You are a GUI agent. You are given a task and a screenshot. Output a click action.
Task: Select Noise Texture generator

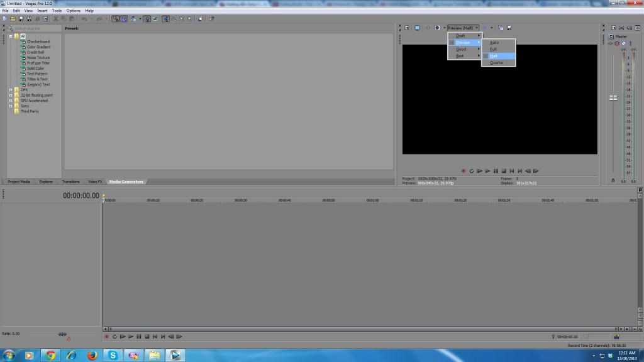pyautogui.click(x=38, y=57)
